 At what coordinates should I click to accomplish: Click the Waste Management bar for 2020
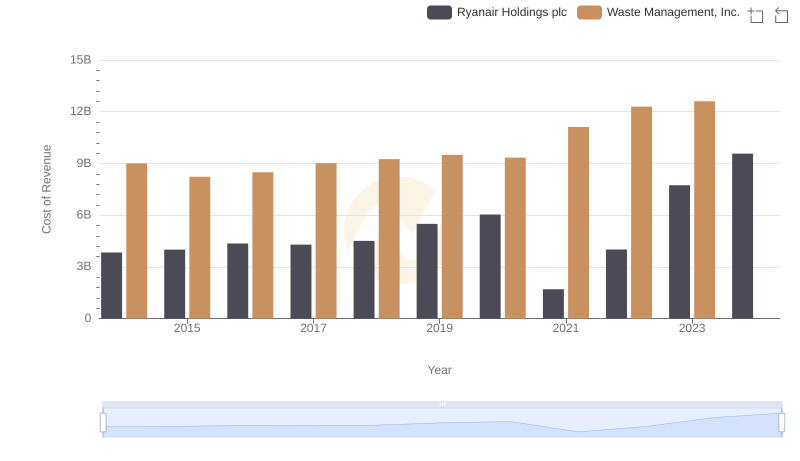pyautogui.click(x=515, y=238)
